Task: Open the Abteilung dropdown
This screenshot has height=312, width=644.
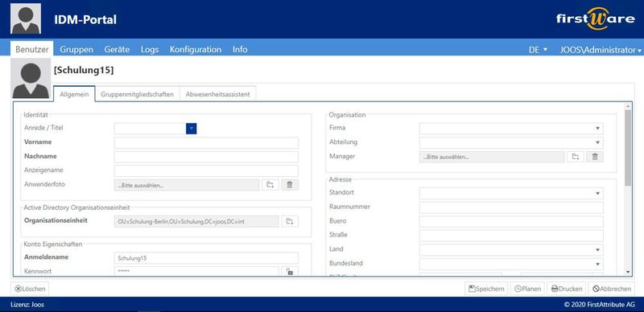Action: [x=597, y=143]
